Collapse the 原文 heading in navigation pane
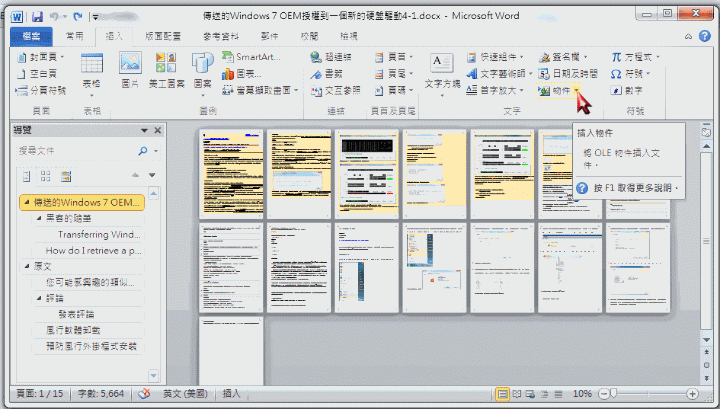720x409 pixels. [27, 266]
